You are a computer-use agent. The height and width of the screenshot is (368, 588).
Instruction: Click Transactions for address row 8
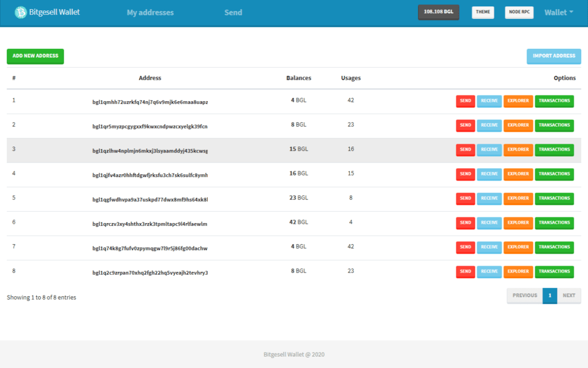click(x=554, y=271)
